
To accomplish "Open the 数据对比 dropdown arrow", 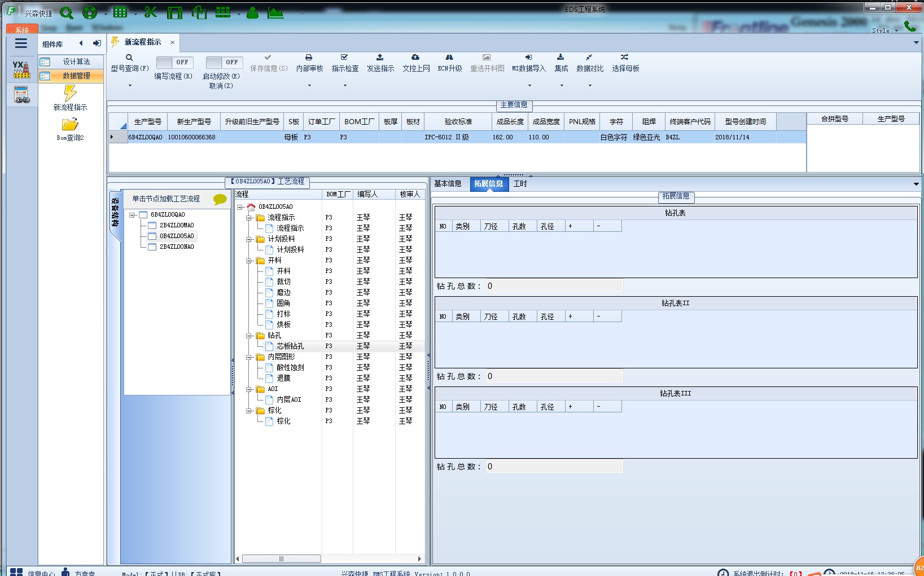I will pos(590,86).
